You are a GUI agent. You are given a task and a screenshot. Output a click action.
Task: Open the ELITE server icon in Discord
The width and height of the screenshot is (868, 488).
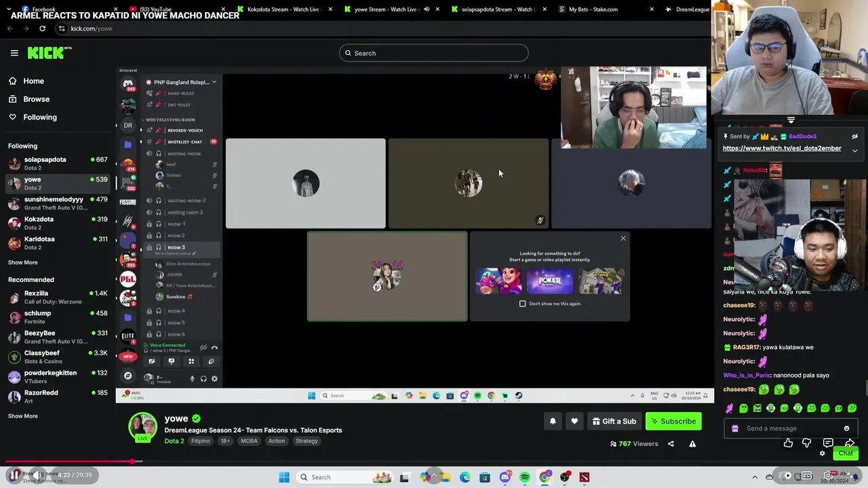coord(128,336)
